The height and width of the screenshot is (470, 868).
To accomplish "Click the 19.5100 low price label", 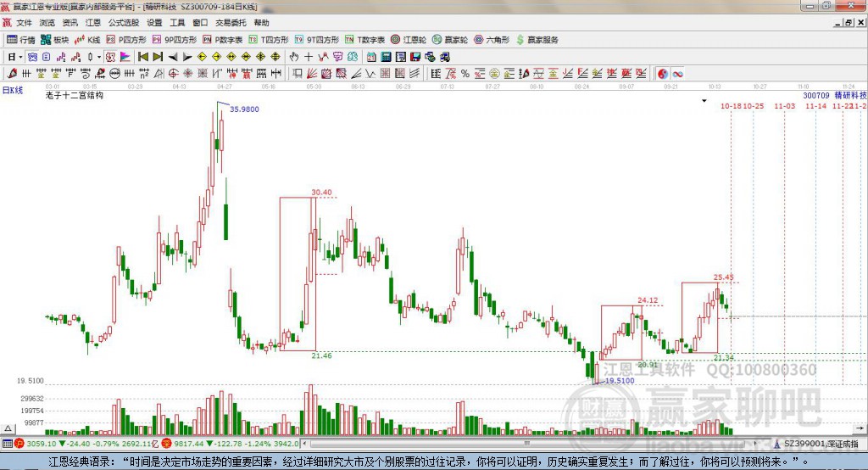I will tap(620, 381).
